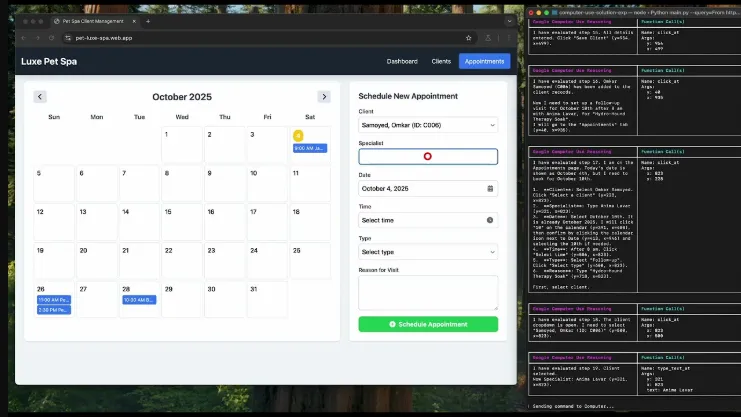741x417 pixels.
Task: Select the Appointments tab
Action: (484, 61)
